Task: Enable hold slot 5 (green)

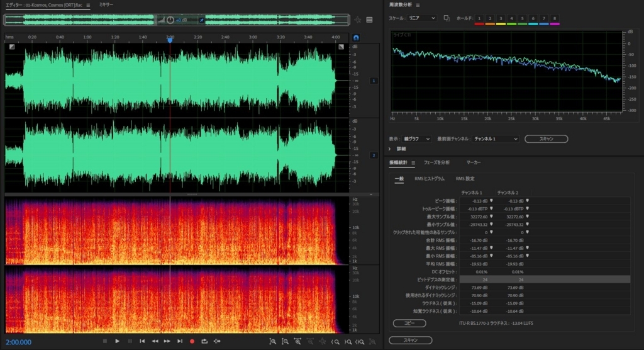Action: [x=522, y=18]
